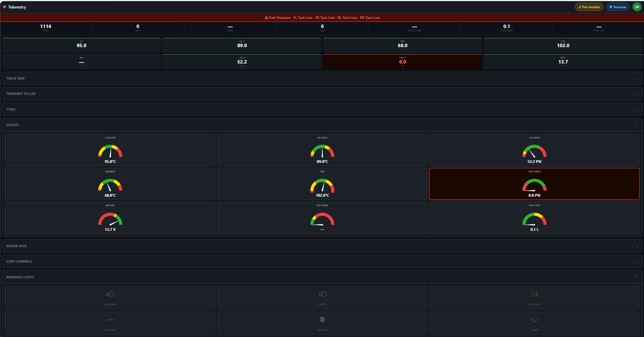Click the Telemetry page title
644x337 pixels.
click(17, 7)
